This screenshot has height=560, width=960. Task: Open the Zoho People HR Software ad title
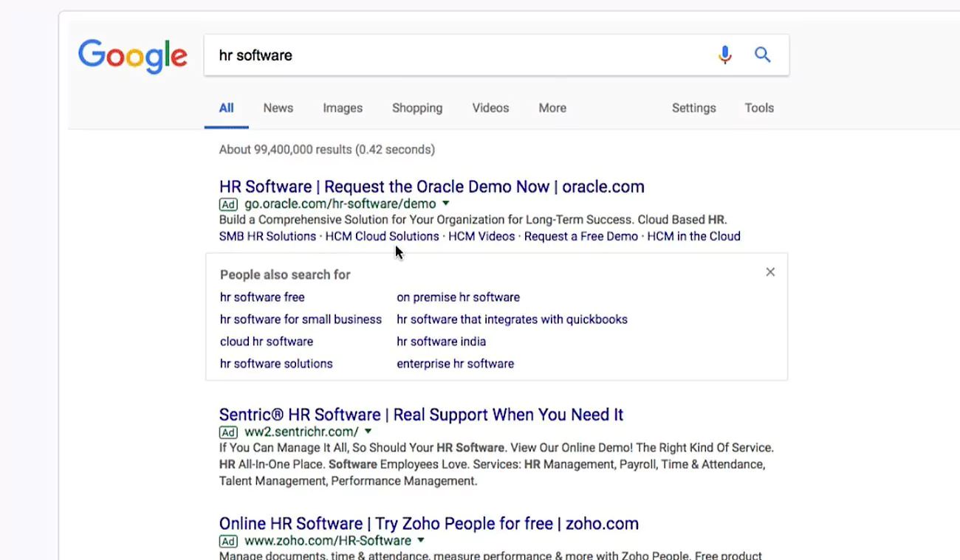pos(429,524)
